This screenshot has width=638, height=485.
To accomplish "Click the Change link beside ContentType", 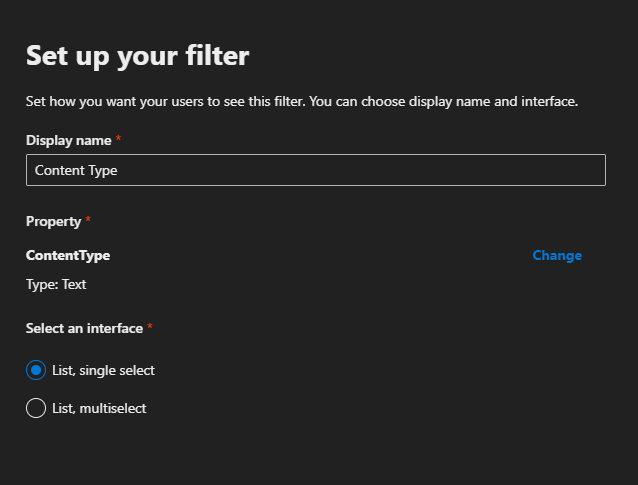I will coord(556,255).
